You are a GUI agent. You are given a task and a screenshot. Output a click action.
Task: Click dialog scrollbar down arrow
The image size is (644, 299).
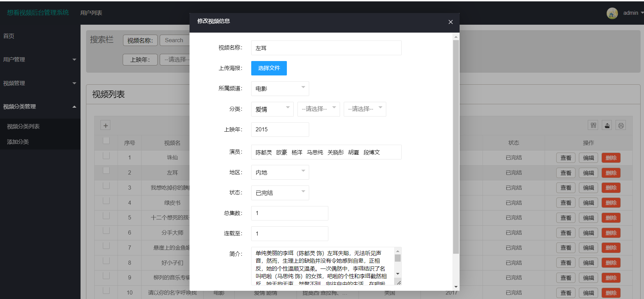[x=456, y=287]
